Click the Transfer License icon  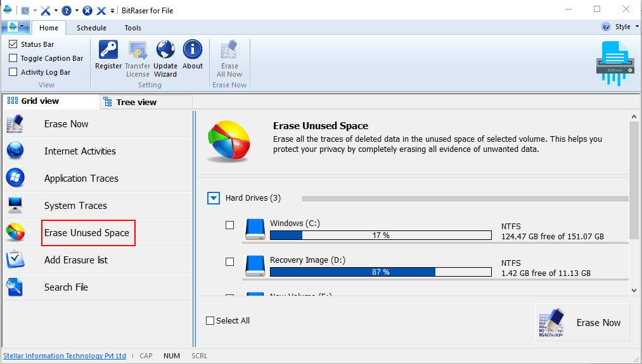click(x=138, y=49)
